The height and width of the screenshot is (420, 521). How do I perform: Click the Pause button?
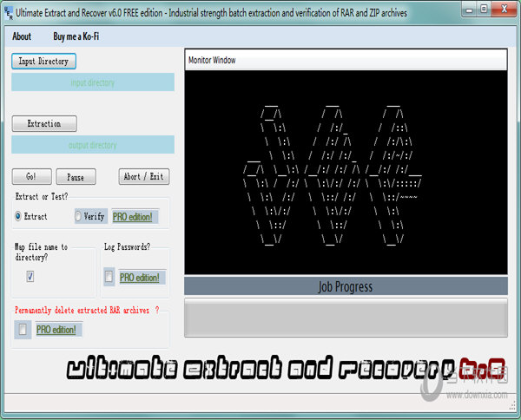coord(76,177)
